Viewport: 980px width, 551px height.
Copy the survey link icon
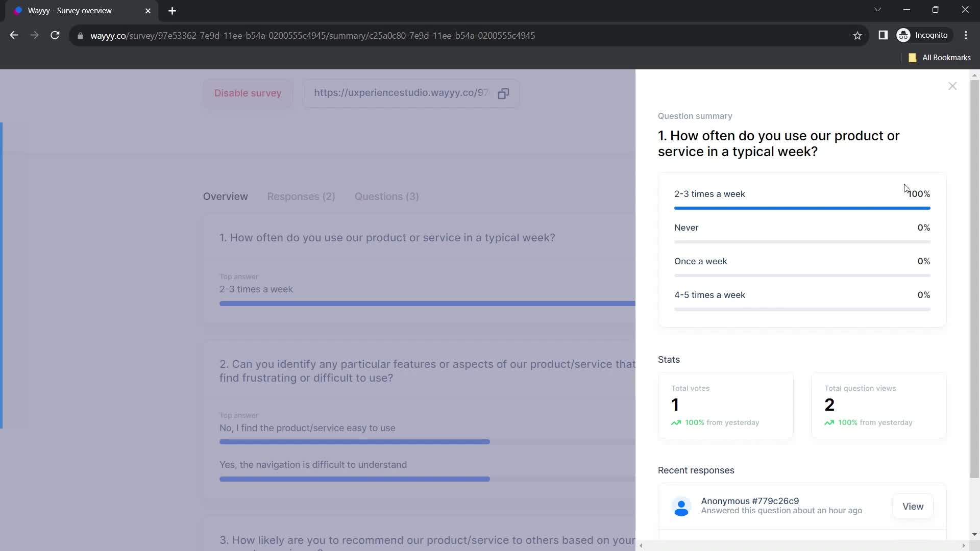503,93
